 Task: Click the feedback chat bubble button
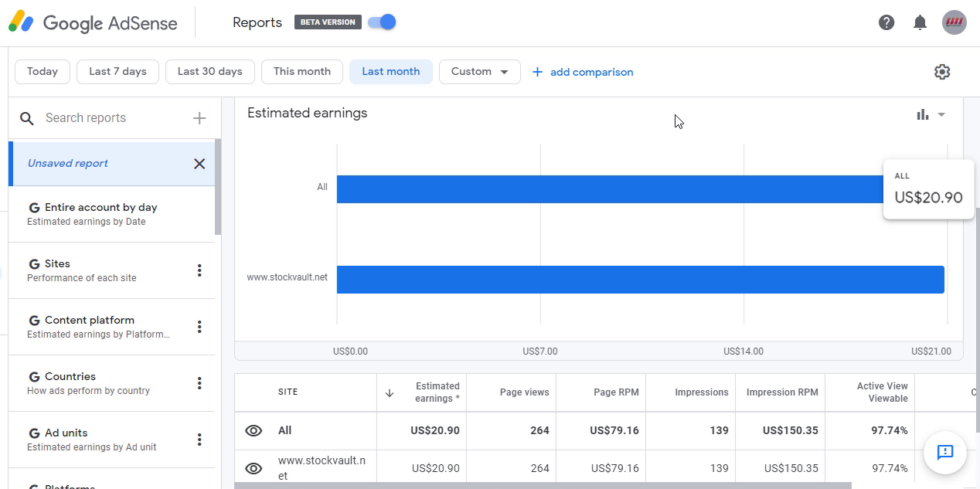point(944,452)
